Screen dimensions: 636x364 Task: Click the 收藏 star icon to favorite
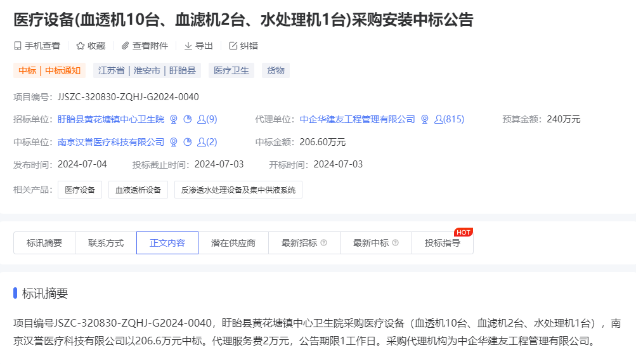[x=81, y=46]
